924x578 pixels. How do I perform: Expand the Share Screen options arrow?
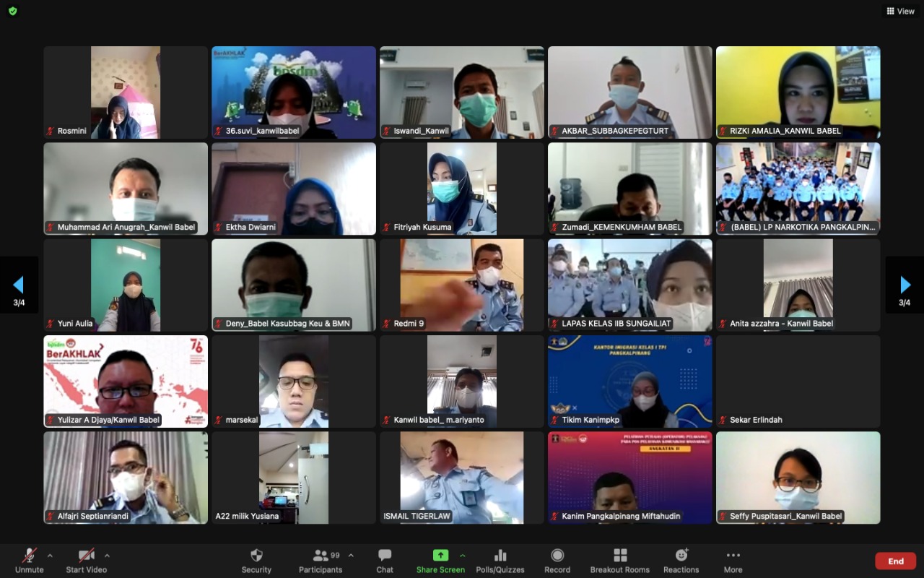tap(463, 556)
